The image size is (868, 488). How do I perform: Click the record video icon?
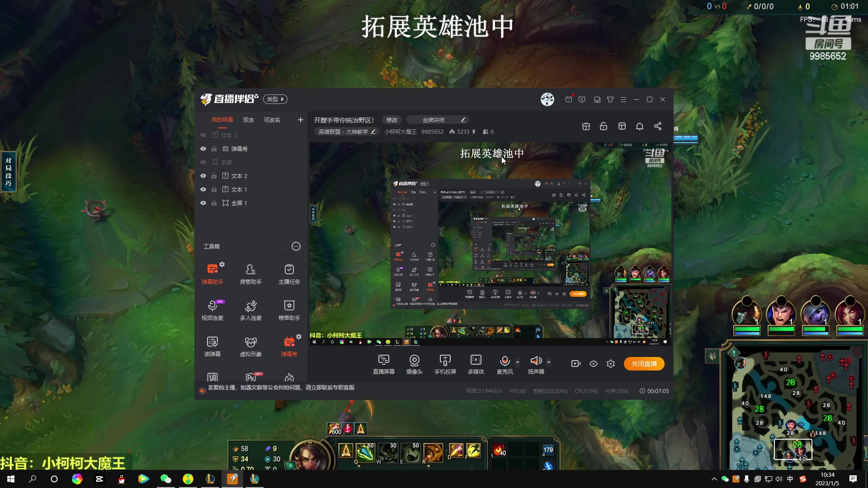point(576,364)
